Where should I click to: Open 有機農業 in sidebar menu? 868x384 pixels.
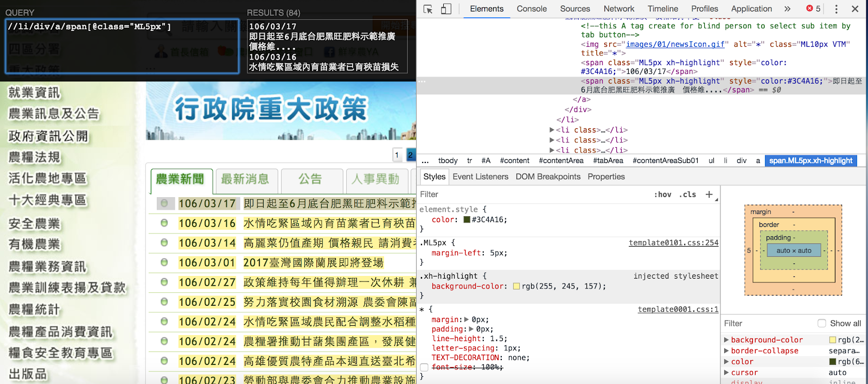[34, 244]
